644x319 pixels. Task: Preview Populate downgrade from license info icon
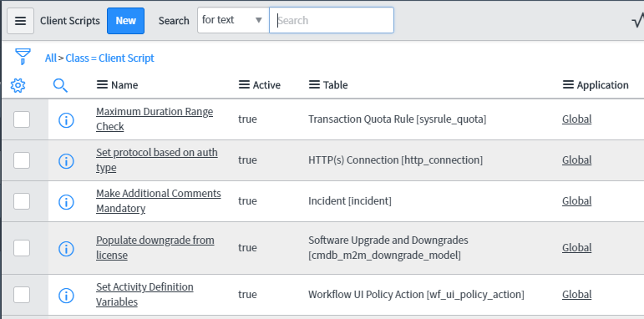point(66,249)
